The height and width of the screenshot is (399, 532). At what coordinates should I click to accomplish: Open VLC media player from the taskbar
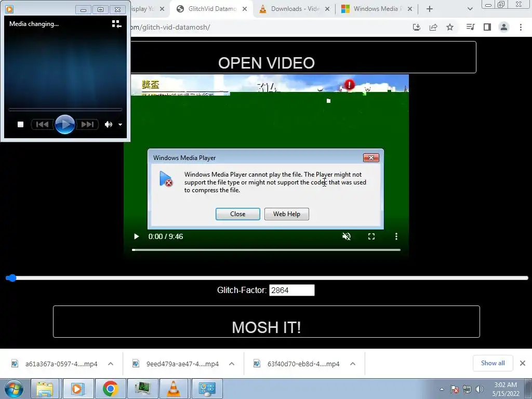click(x=174, y=389)
